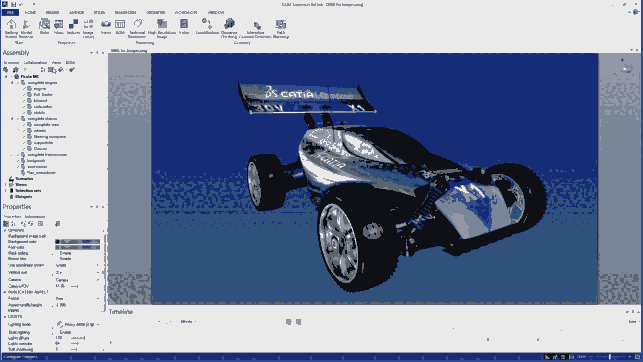
Task: Toggle visibility check for Chassis part
Action: (24, 148)
